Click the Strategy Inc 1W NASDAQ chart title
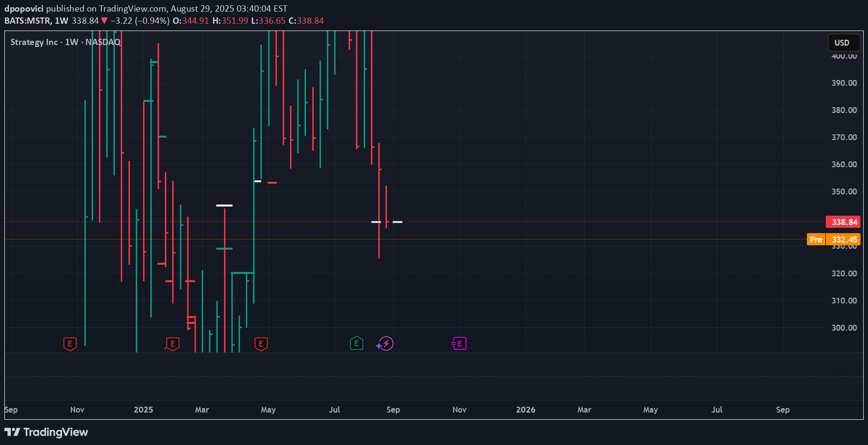Screen dimensions: 868x445 pos(65,42)
